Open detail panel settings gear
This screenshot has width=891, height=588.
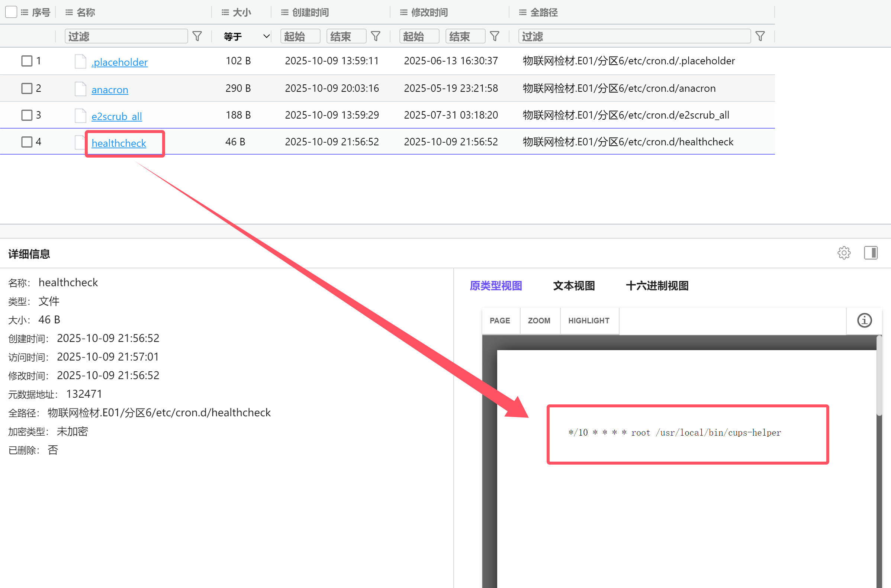pyautogui.click(x=844, y=253)
